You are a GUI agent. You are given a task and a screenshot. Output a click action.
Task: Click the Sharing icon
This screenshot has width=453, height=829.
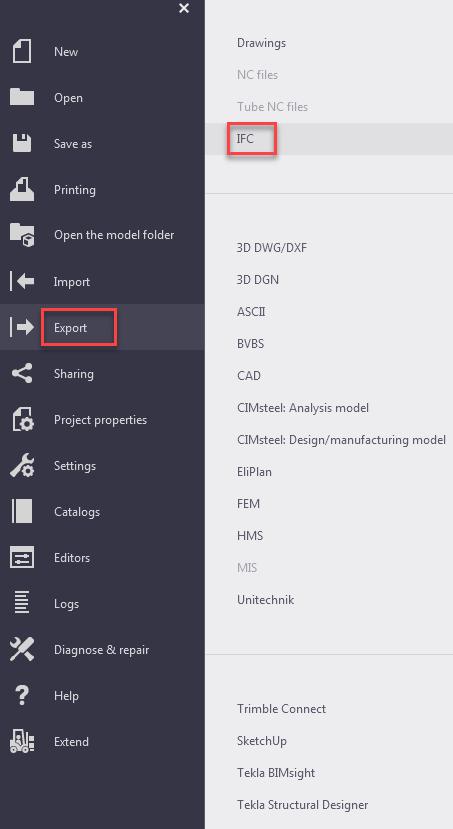pyautogui.click(x=22, y=373)
